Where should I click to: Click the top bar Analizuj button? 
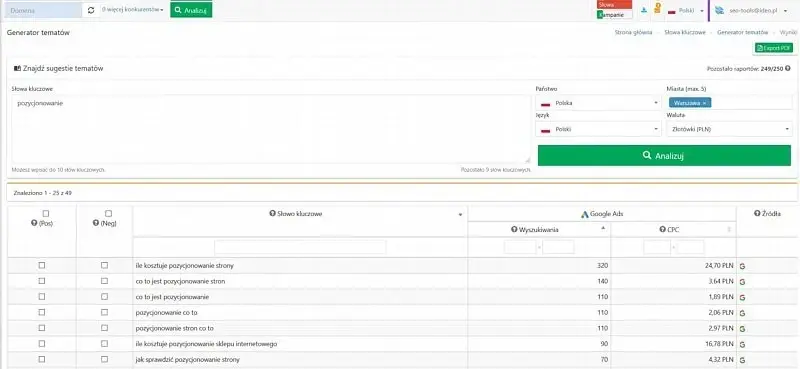pyautogui.click(x=191, y=10)
